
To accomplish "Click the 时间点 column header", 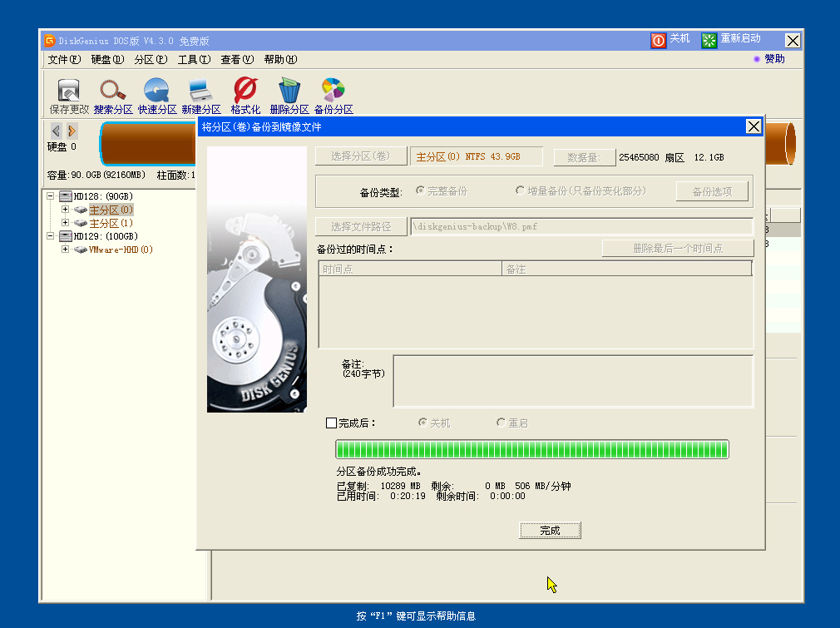I will [x=410, y=269].
